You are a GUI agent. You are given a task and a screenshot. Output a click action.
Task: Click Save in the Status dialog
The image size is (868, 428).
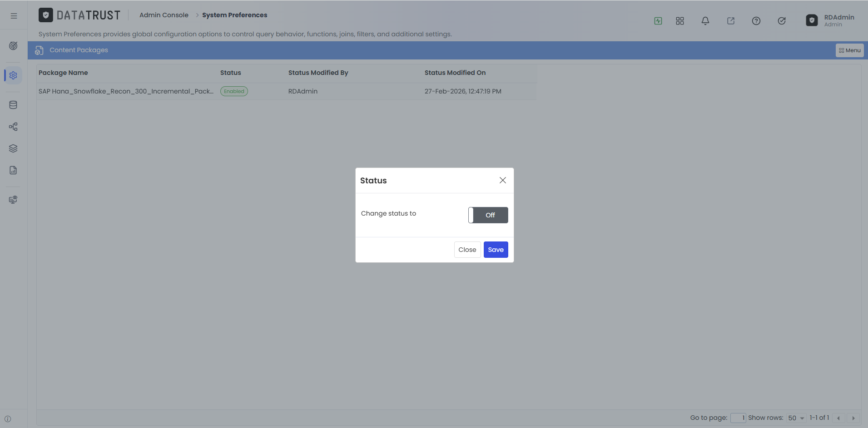[x=496, y=250]
